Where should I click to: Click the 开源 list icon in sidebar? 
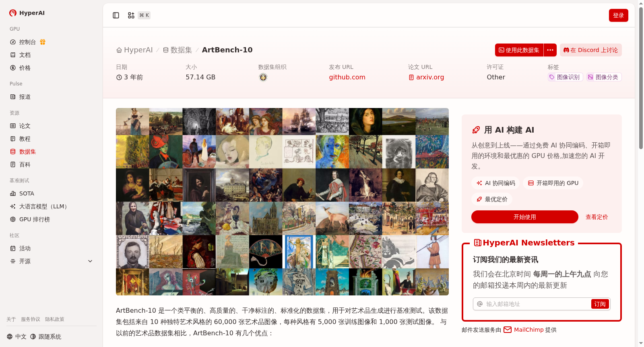[x=13, y=261]
